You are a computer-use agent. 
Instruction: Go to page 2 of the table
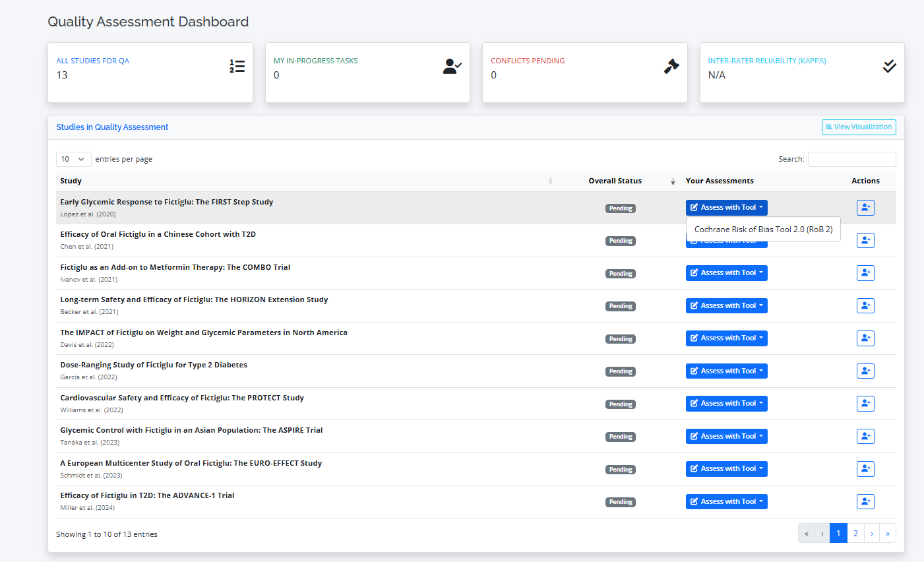pos(855,534)
